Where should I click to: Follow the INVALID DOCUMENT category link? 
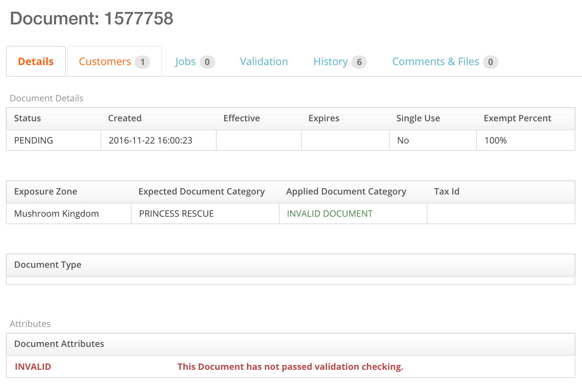point(329,214)
